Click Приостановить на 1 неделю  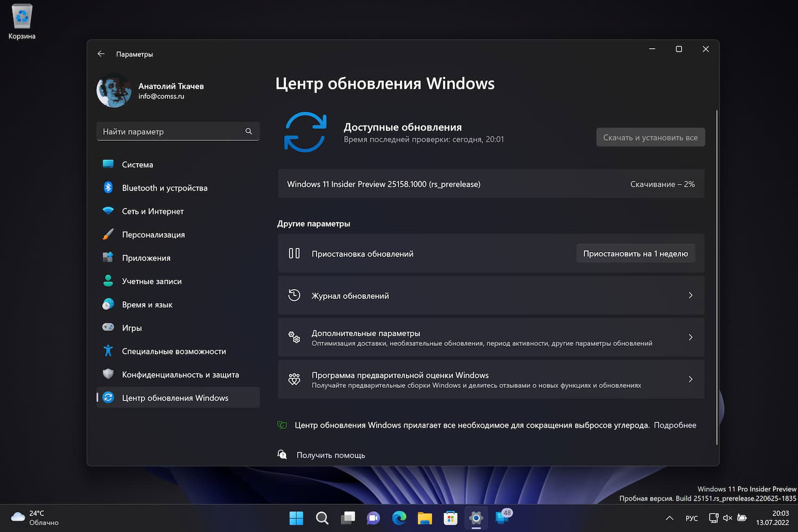pos(635,253)
